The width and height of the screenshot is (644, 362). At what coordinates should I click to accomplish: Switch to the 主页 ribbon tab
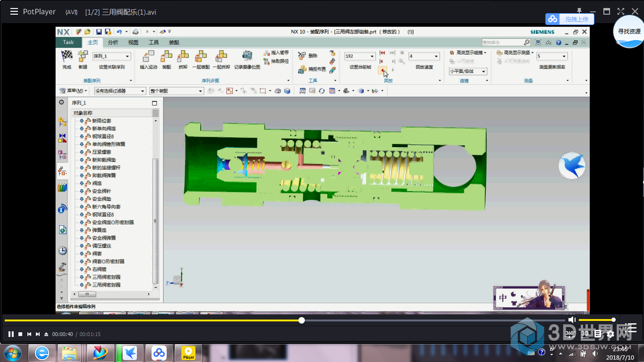tap(93, 42)
